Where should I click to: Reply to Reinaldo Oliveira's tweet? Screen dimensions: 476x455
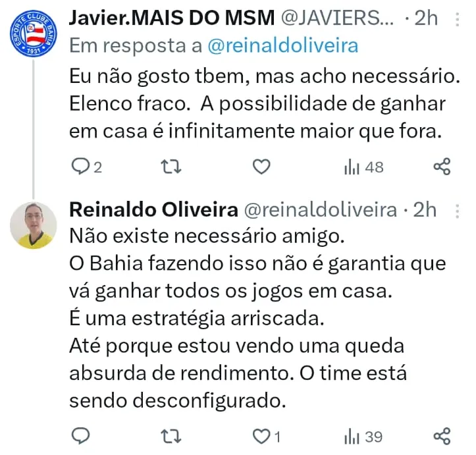80,436
